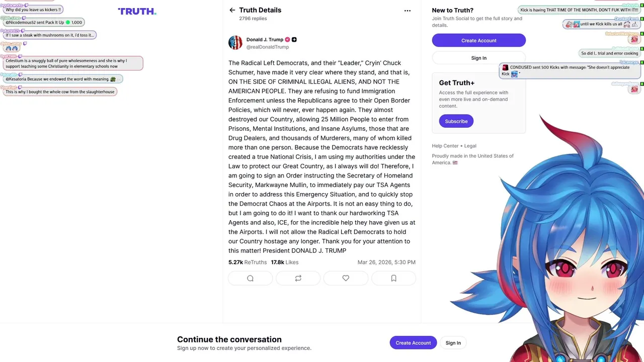Open the 5.27k ReTruths list
Screen dimensions: 644x362
[x=248, y=262]
